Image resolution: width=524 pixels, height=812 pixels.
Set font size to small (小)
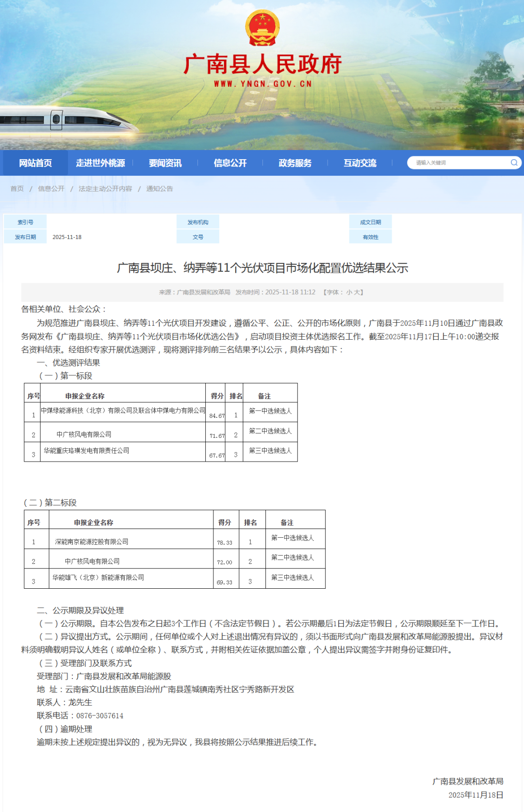pyautogui.click(x=349, y=292)
